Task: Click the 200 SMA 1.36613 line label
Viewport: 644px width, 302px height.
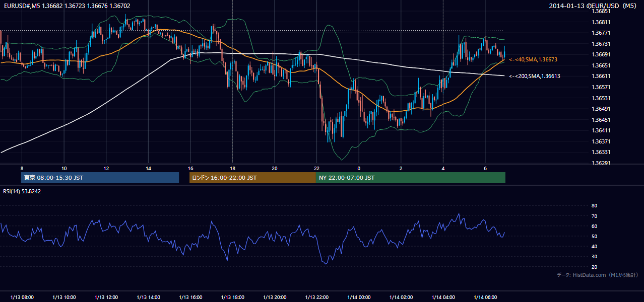Action: click(x=535, y=76)
